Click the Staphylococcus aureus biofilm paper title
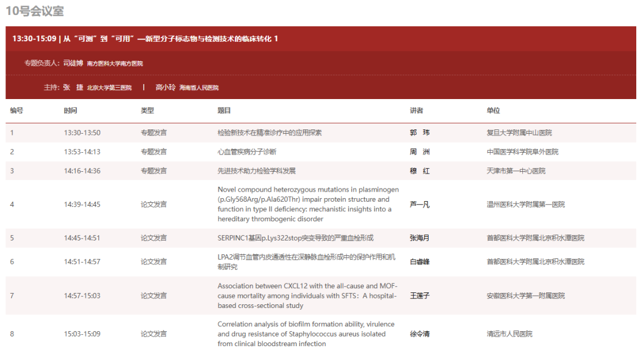The width and height of the screenshot is (644, 358). click(306, 334)
